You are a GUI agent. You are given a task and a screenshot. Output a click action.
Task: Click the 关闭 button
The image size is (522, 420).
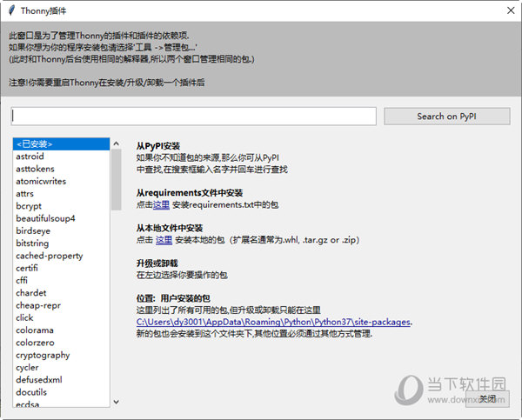pos(487,399)
